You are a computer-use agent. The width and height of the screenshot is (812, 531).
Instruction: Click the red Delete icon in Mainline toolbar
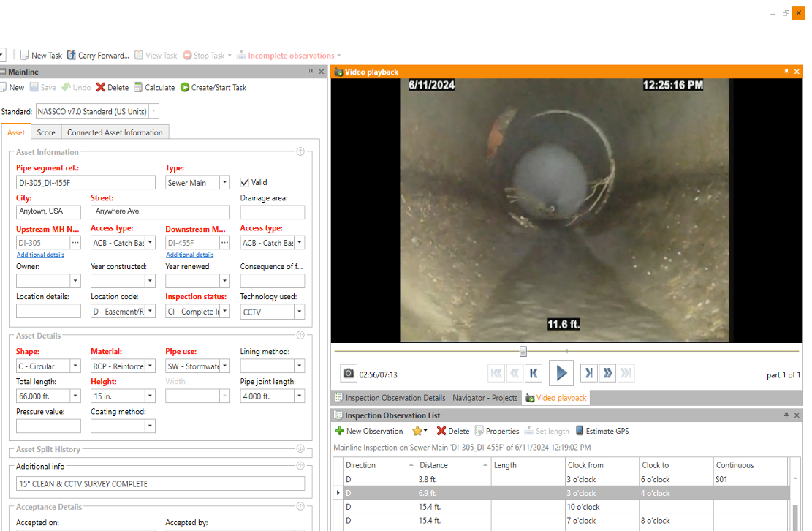click(x=101, y=88)
